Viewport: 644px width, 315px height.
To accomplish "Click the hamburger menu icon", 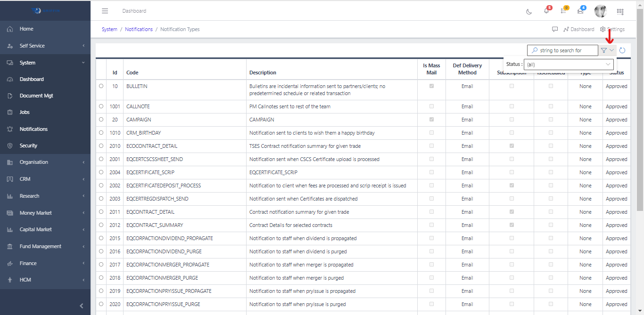I will point(105,11).
